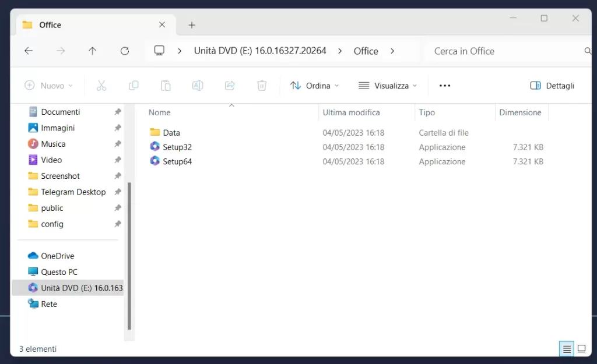Select Unità DVD (E:) in sidebar
Viewport: 597px width, 364px height.
point(68,288)
